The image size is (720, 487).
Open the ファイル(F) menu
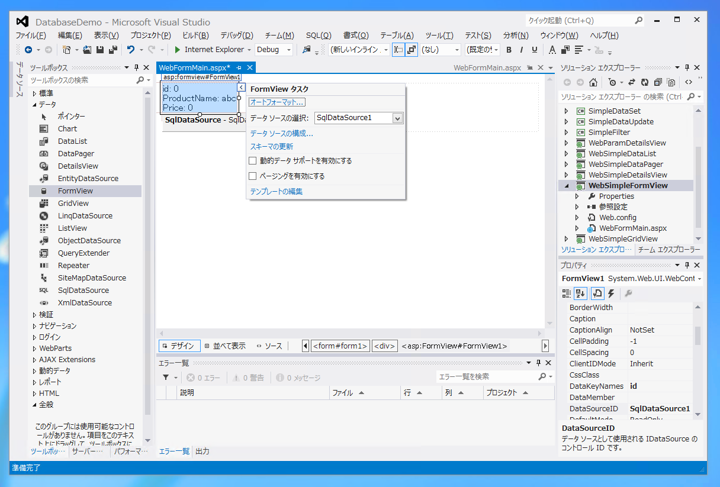[31, 35]
